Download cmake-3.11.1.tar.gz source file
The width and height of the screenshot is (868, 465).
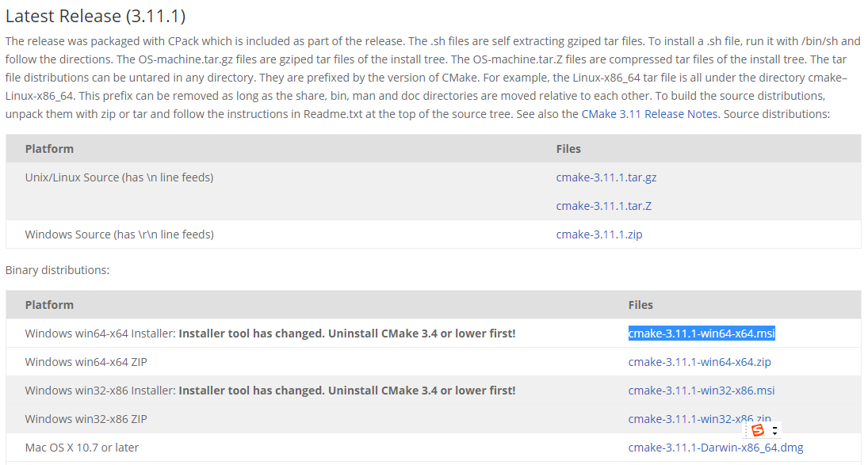pos(606,177)
